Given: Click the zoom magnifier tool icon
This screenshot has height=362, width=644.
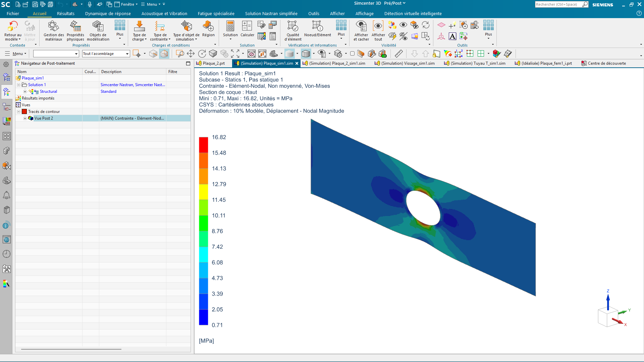Looking at the screenshot, I should click(180, 54).
